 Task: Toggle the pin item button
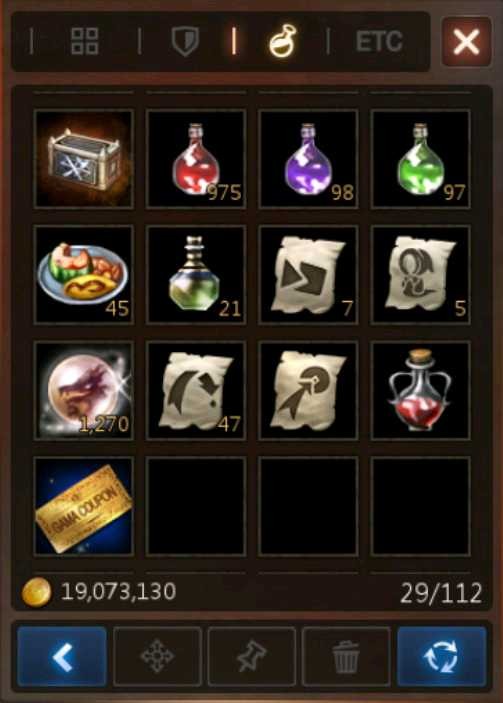tap(252, 656)
